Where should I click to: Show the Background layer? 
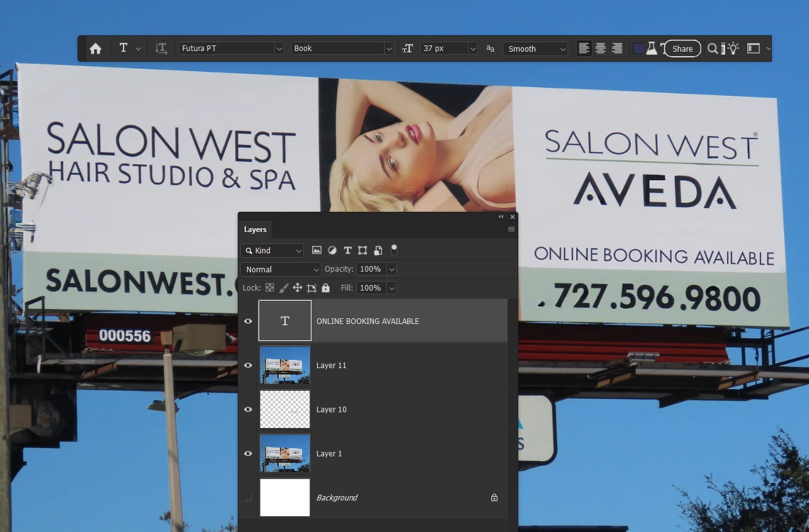click(x=248, y=497)
